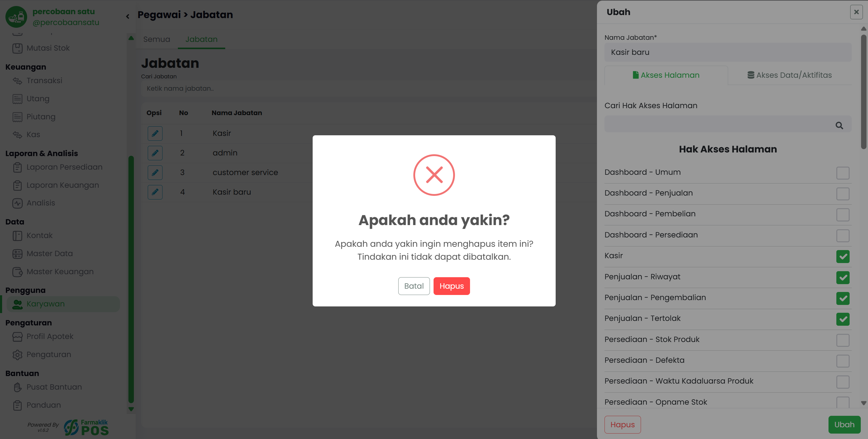Toggle Dashboard - Persediaan checkbox
The width and height of the screenshot is (868, 439).
coord(843,236)
